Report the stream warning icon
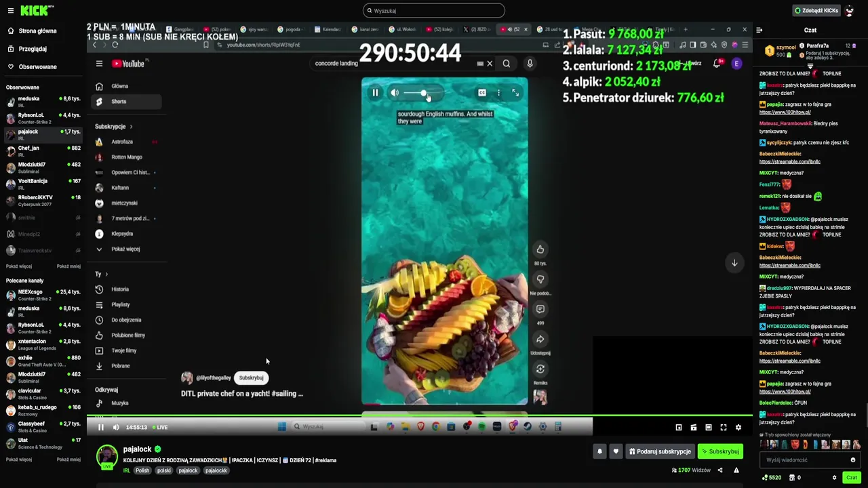Viewport: 868px width, 488px height. tap(736, 470)
